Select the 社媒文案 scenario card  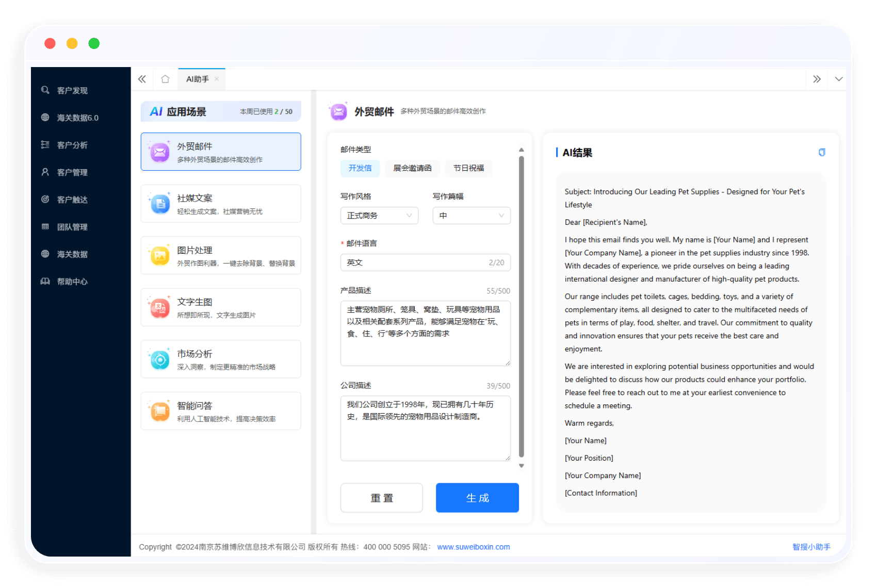[x=221, y=204]
